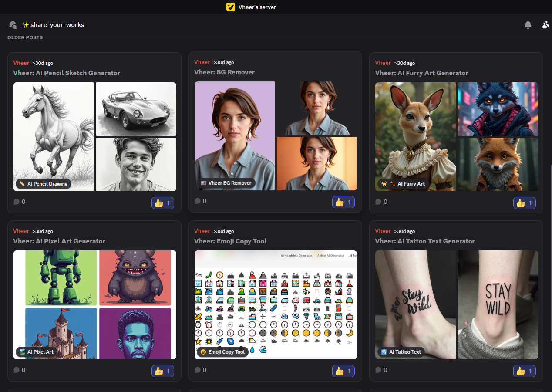
Task: View the deer in Victorian dress image
Action: tap(415, 137)
